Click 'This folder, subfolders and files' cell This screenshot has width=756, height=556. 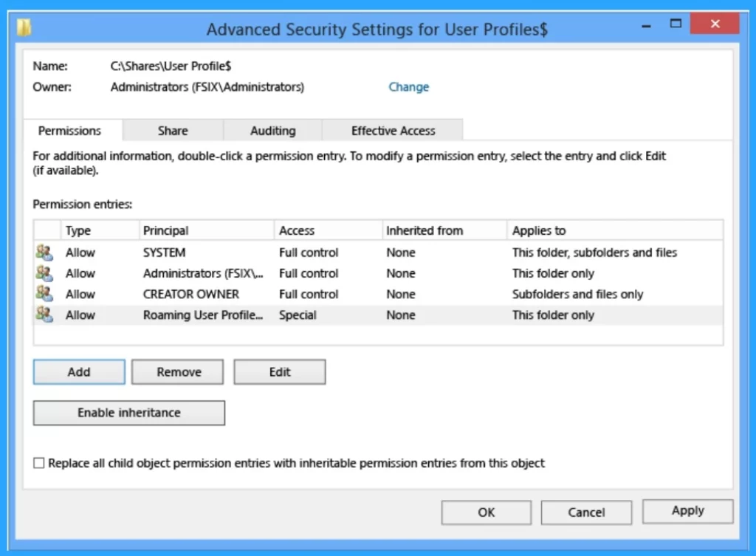coord(594,253)
